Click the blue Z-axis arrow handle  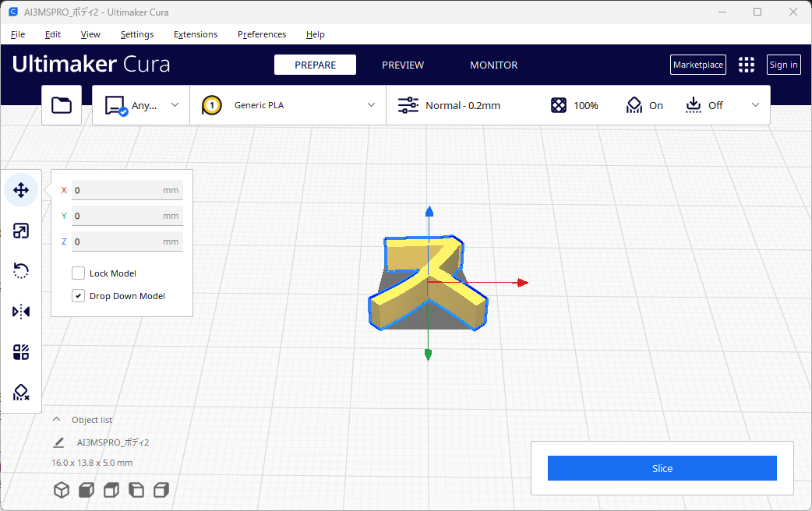pyautogui.click(x=429, y=211)
